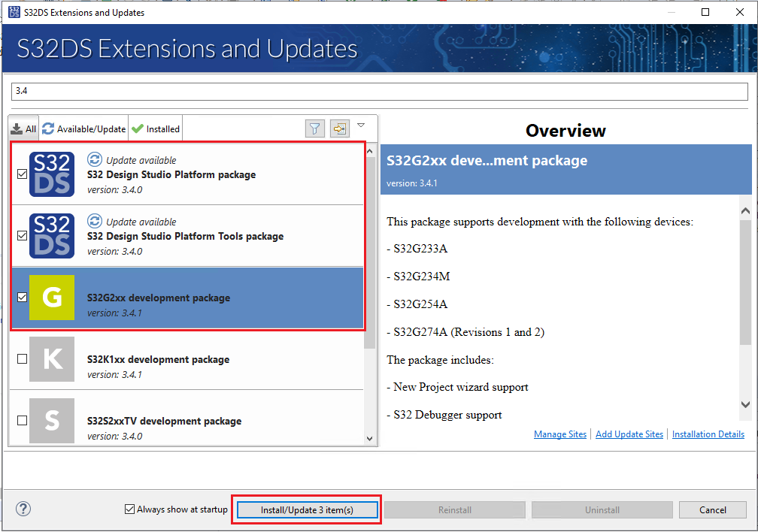Uncheck S32 Design Studio Platform package checkbox
758x532 pixels.
(23, 174)
